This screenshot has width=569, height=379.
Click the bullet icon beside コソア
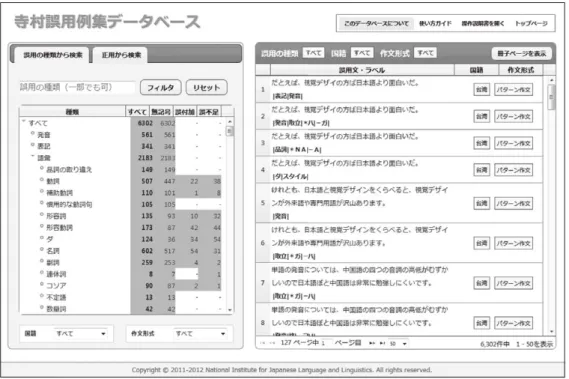42,284
